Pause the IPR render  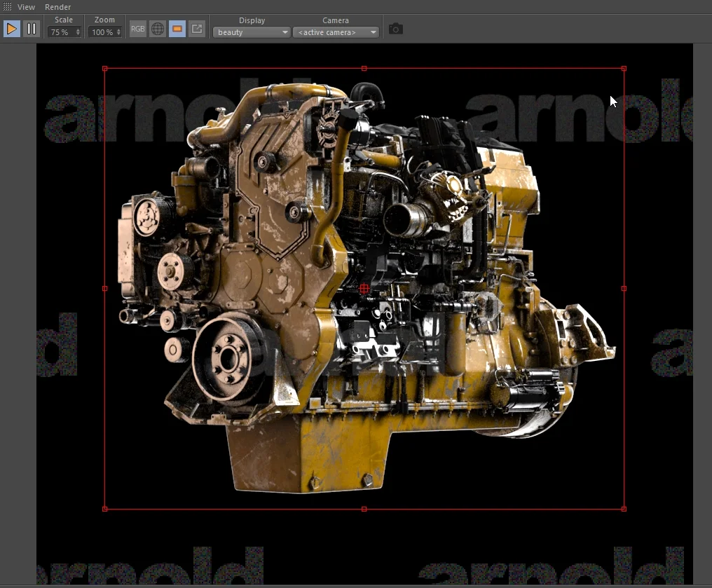click(32, 29)
